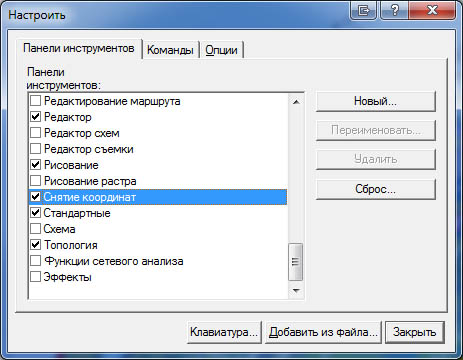Click the scrollbar up arrow
Screen dimensions: 463x360
pos(296,102)
